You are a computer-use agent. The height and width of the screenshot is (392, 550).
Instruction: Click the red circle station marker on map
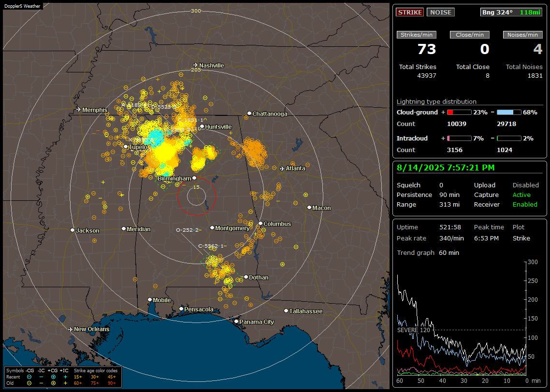coord(196,196)
